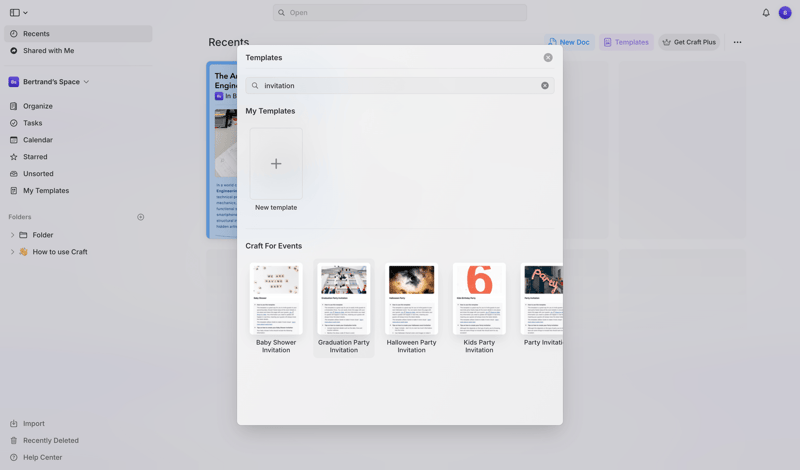Click the Starred star icon
The width and height of the screenshot is (800, 470).
(14, 157)
